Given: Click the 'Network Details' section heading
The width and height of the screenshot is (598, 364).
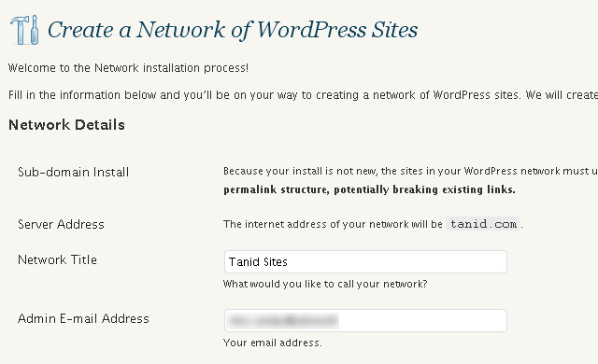Looking at the screenshot, I should click(66, 125).
